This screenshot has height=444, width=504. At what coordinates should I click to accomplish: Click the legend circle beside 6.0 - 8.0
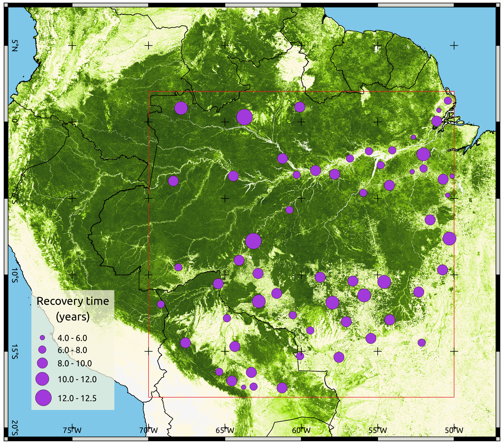pyautogui.click(x=42, y=350)
